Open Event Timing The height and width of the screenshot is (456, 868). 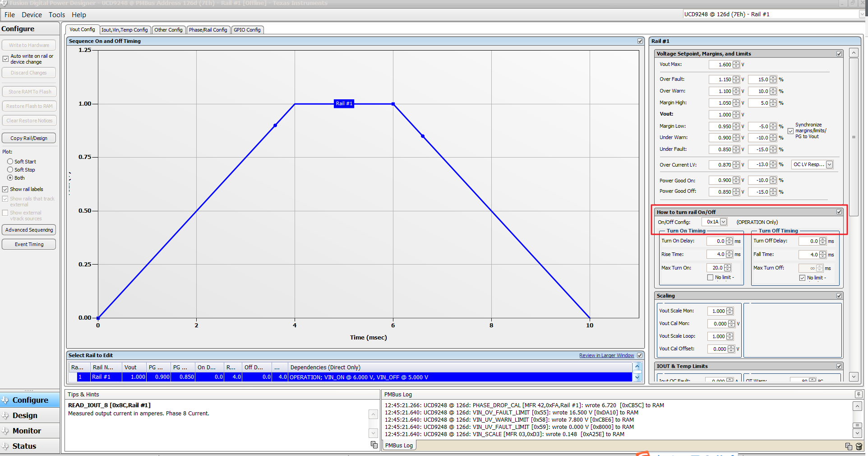[x=29, y=244]
